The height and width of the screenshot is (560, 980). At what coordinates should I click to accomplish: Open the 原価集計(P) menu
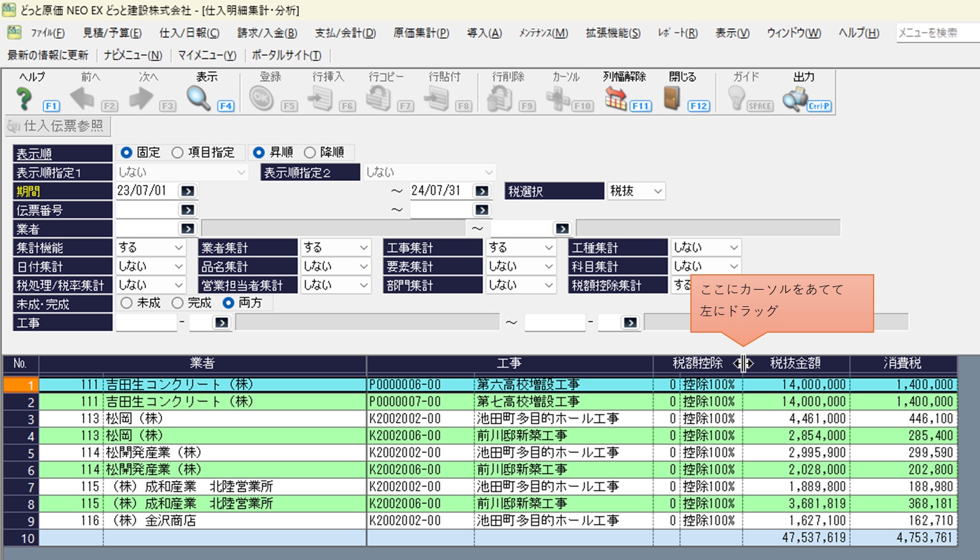(x=421, y=33)
